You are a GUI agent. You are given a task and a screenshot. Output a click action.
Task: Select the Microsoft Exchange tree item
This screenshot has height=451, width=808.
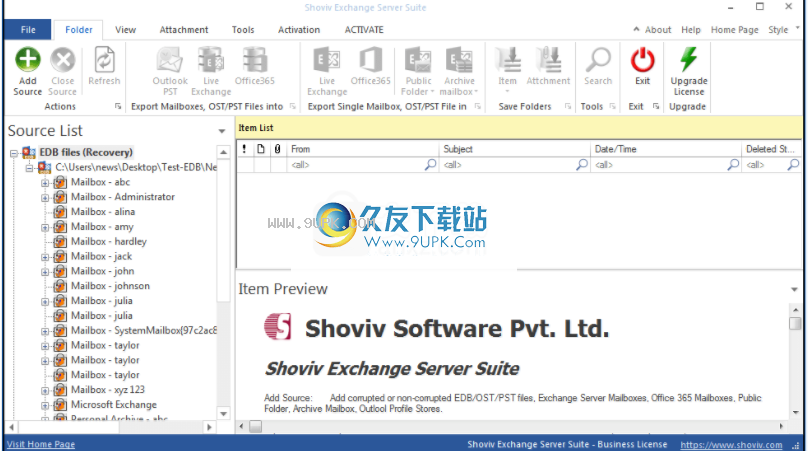pos(114,405)
